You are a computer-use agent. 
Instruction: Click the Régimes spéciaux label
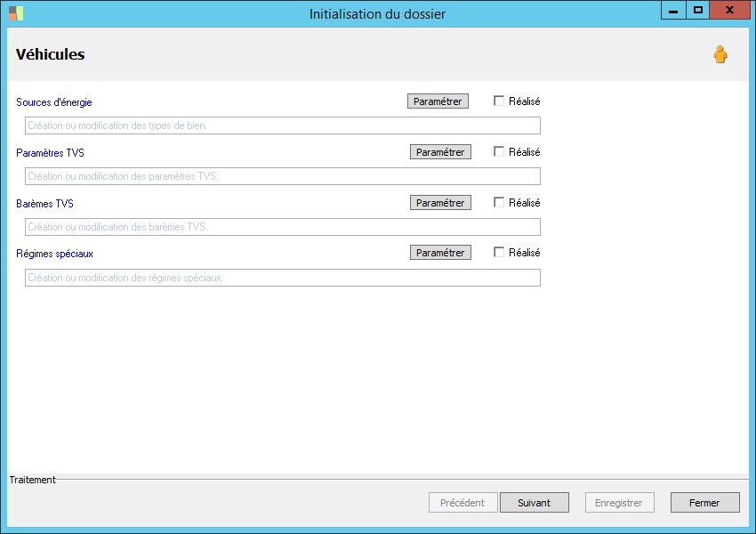click(x=54, y=254)
